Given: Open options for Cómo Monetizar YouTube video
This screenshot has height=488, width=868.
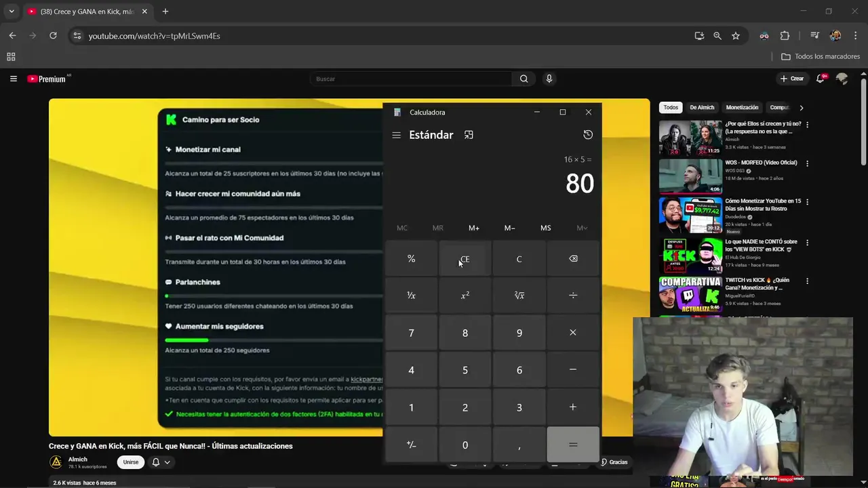Looking at the screenshot, I should coord(807,202).
